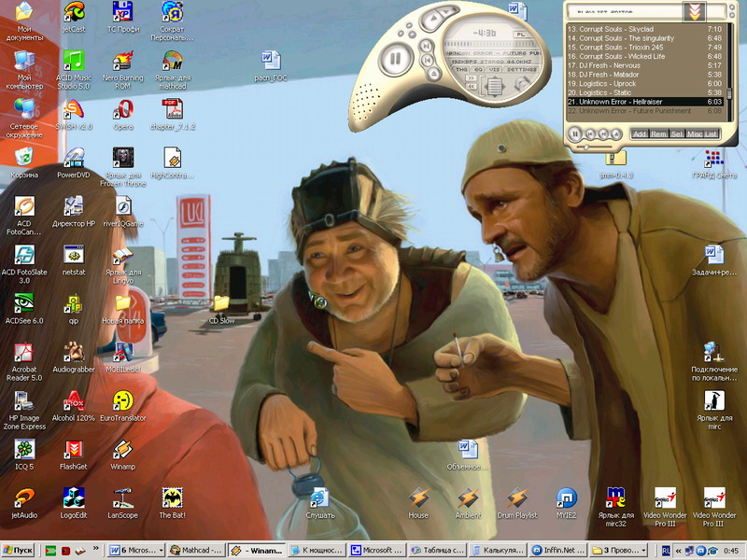Expand the quick launch chevron on taskbar
This screenshot has width=747, height=560.
[x=97, y=548]
